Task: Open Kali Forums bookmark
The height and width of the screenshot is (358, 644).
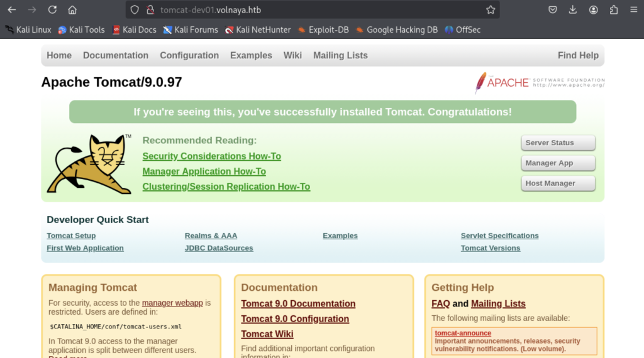Action: (191, 30)
